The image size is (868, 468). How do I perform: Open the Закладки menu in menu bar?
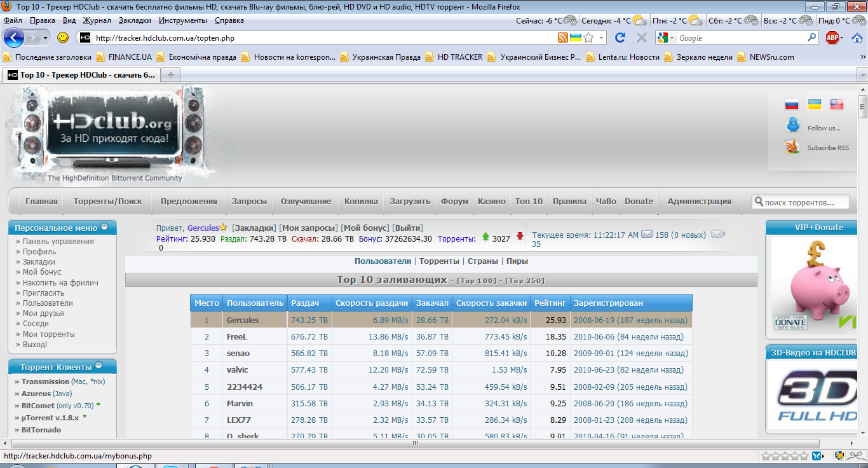(135, 20)
